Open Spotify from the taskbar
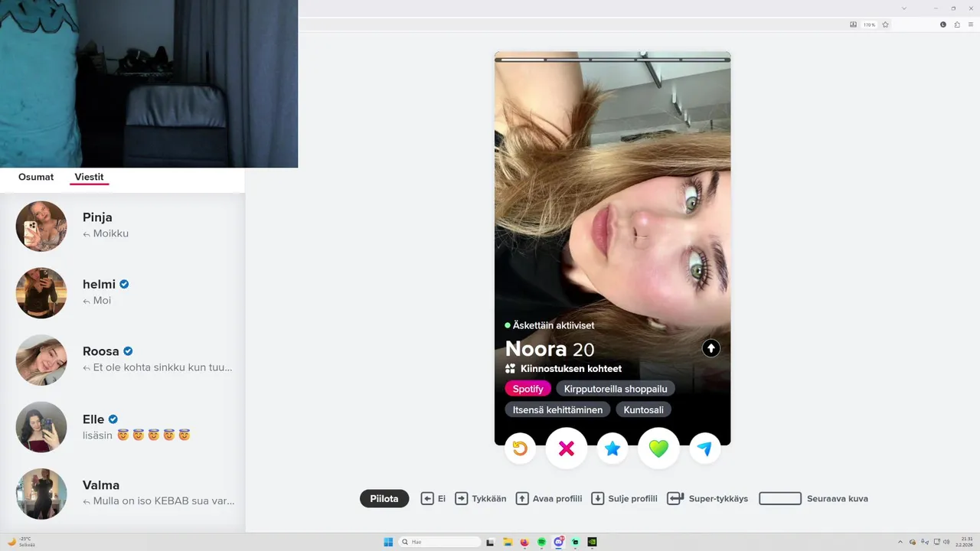980x551 pixels. [x=541, y=542]
